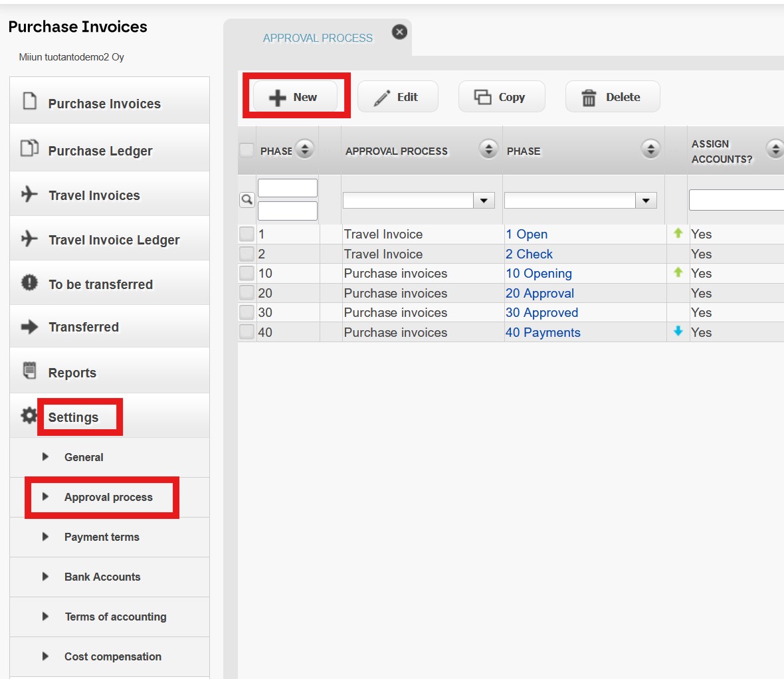Viewport: 784px width, 679px height.
Task: Open the Approval Process filter dropdown
Action: [484, 201]
